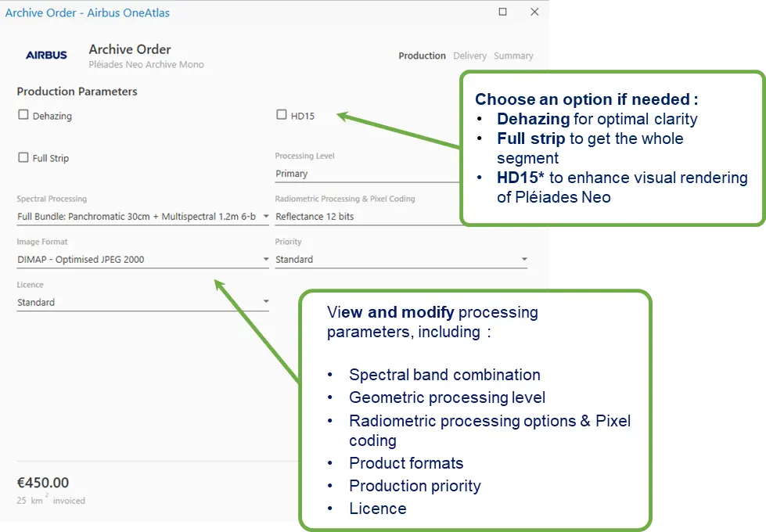766x532 pixels.
Task: Open Radiometric Processing field Reflectance 12 bits
Action: click(x=368, y=217)
